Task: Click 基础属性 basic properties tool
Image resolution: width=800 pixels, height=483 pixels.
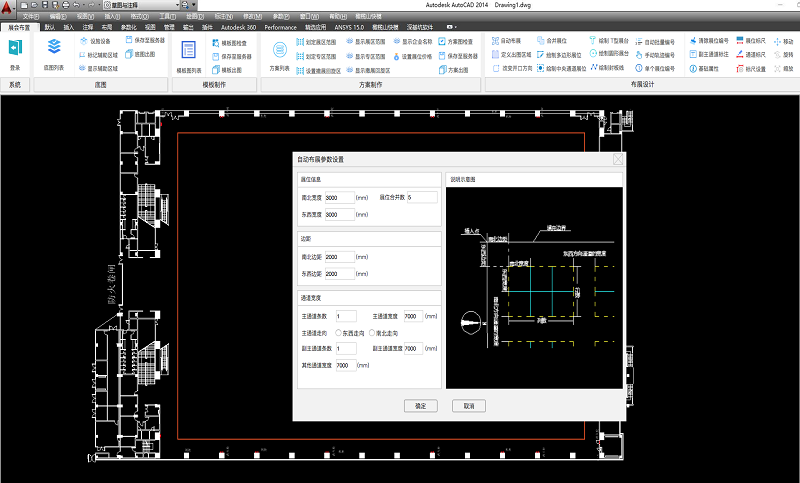Action: point(704,68)
